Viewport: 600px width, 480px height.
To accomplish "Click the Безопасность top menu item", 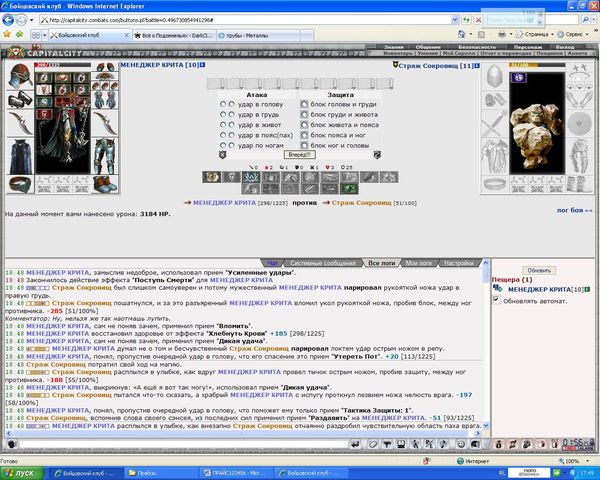I will tap(477, 47).
